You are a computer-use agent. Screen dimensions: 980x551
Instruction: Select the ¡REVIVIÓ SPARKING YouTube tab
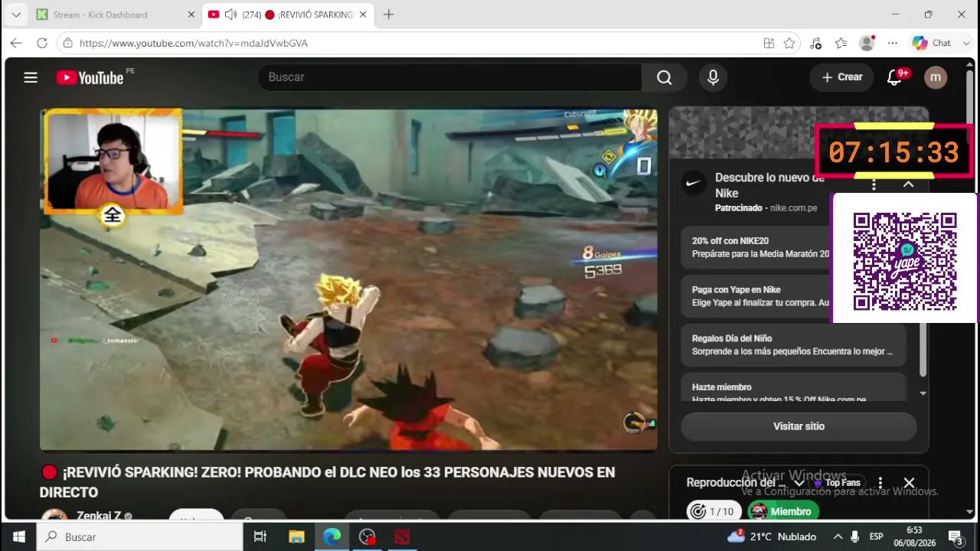289,15
